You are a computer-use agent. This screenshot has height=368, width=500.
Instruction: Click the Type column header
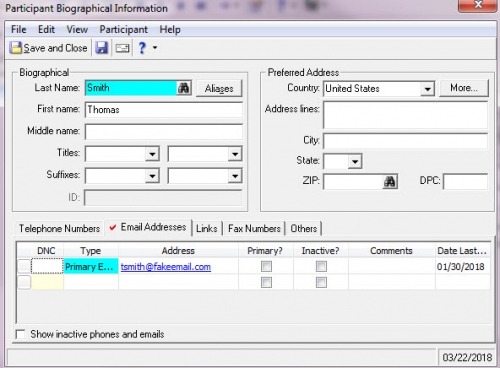tap(91, 251)
